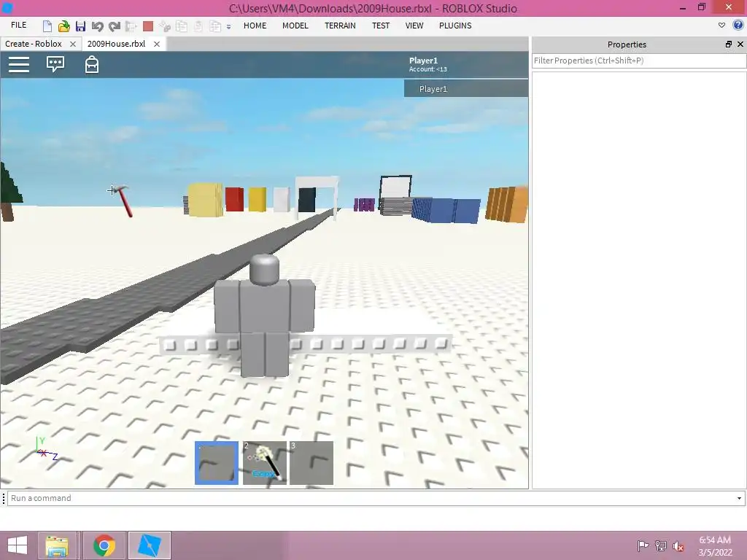
Task: Open the taskbar clock and date
Action: 715,545
